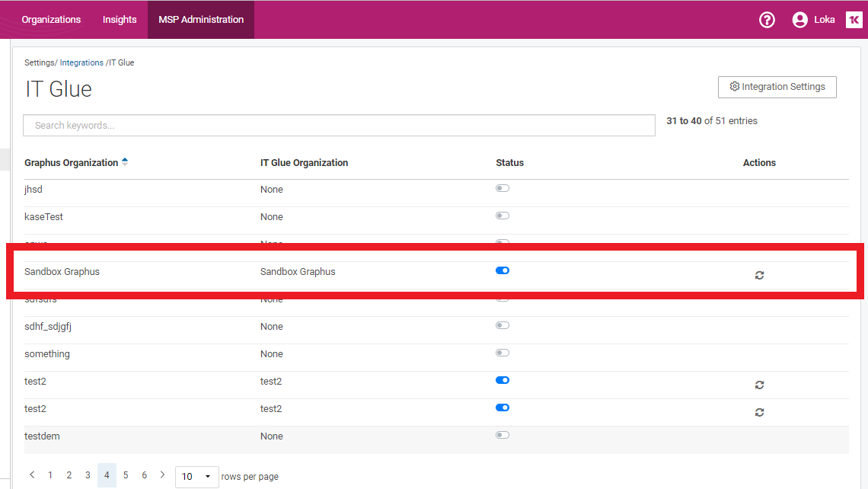Click the sync icon for Sandbox Graphus
This screenshot has width=868, height=489.
click(x=759, y=275)
